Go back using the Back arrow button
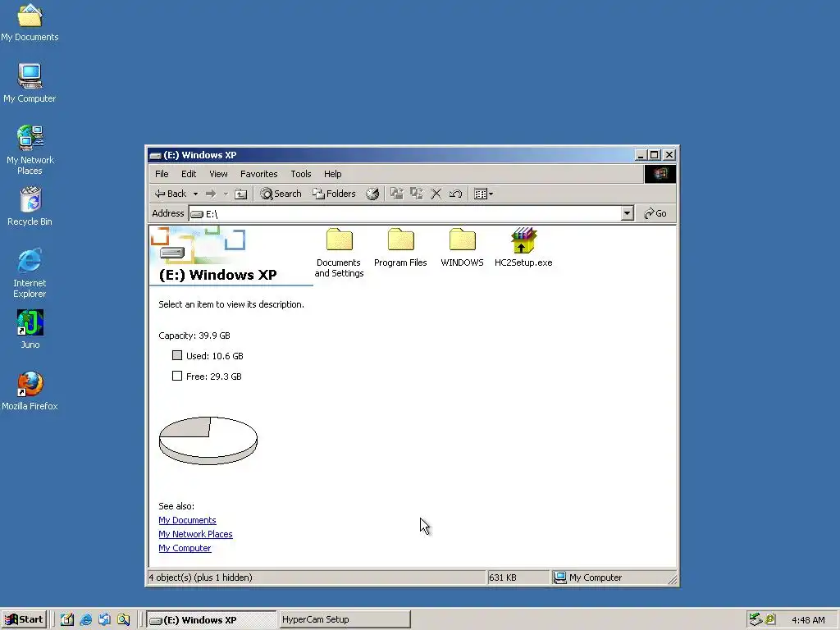Screen dimensions: 840x630 [x=171, y=194]
